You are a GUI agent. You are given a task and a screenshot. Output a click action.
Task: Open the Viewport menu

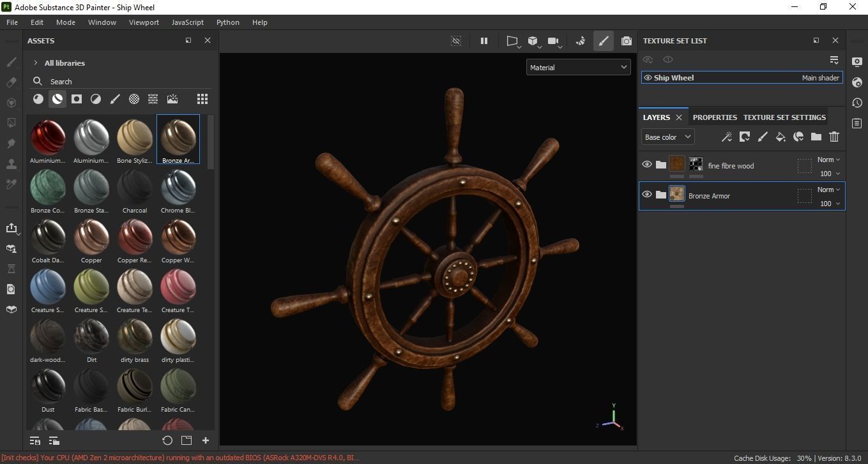point(144,22)
